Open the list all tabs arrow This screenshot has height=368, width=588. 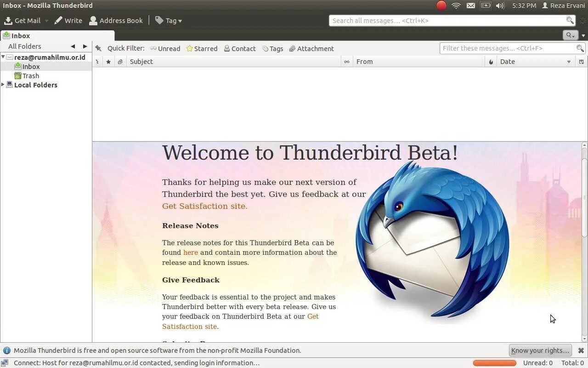tap(583, 36)
